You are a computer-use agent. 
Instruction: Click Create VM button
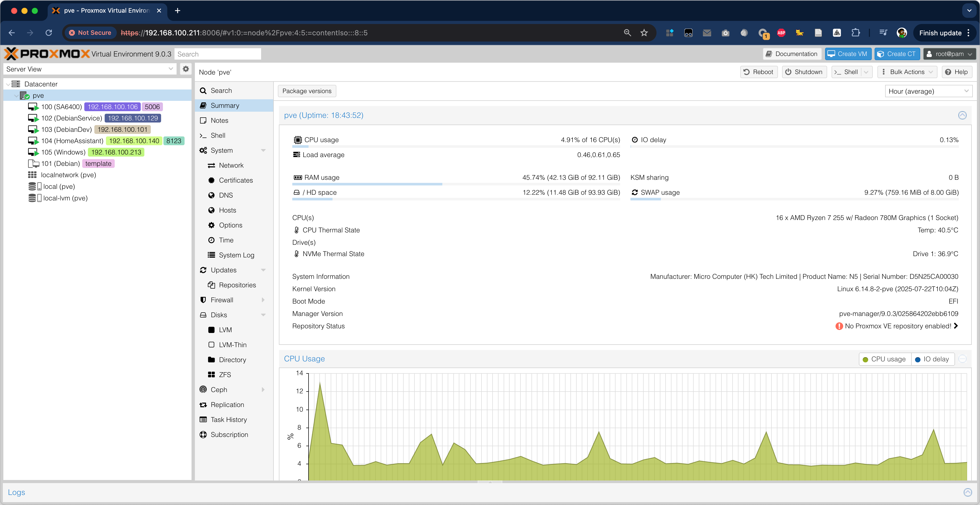848,54
